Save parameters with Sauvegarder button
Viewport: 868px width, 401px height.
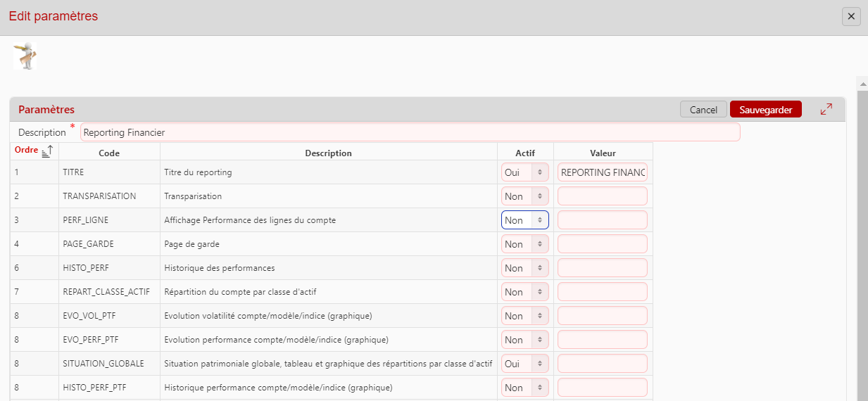(765, 110)
